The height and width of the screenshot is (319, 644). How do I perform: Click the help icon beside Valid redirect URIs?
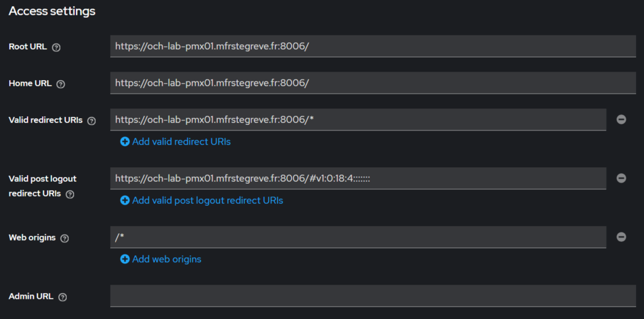[91, 121]
